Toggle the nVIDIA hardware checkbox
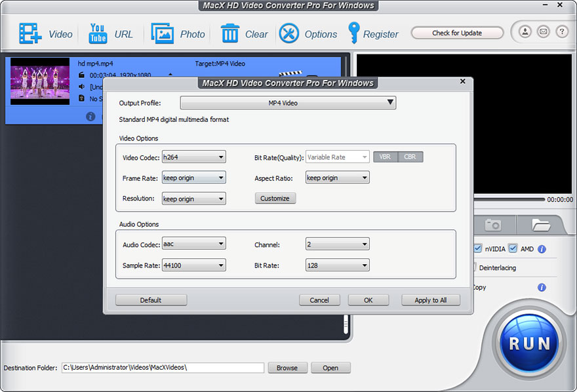The image size is (577, 392). click(477, 248)
